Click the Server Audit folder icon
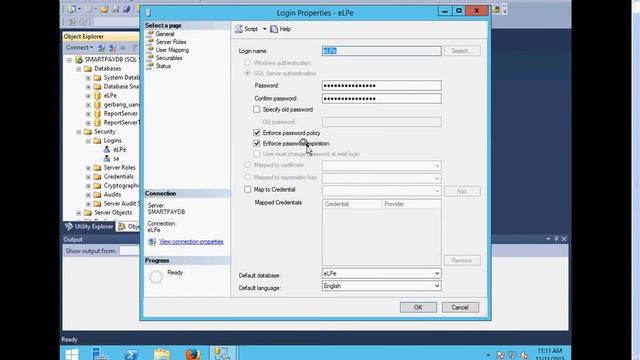 (97, 204)
